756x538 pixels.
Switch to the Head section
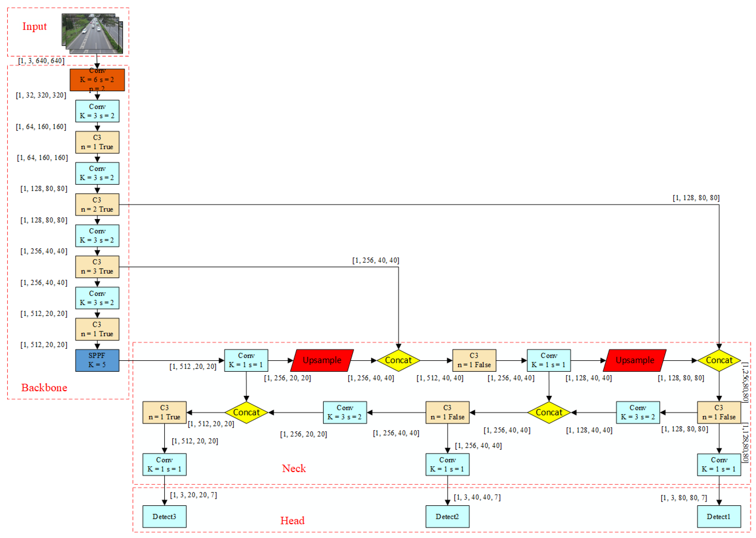(x=292, y=521)
